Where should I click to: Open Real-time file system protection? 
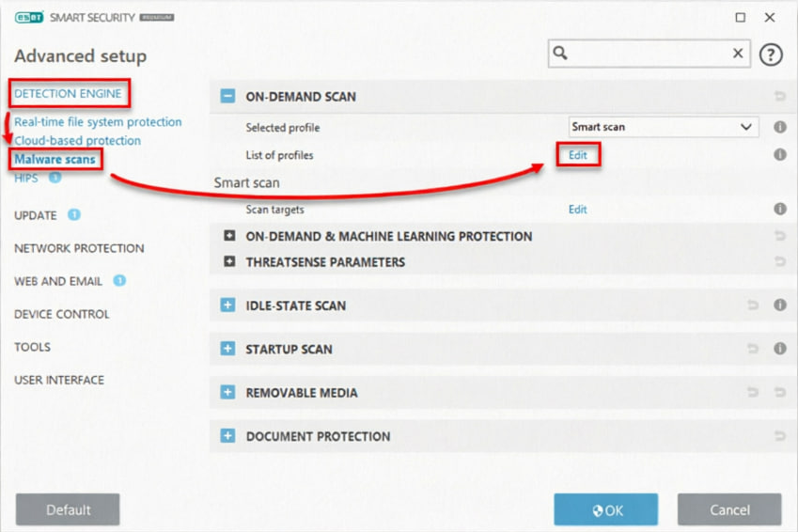coord(98,122)
